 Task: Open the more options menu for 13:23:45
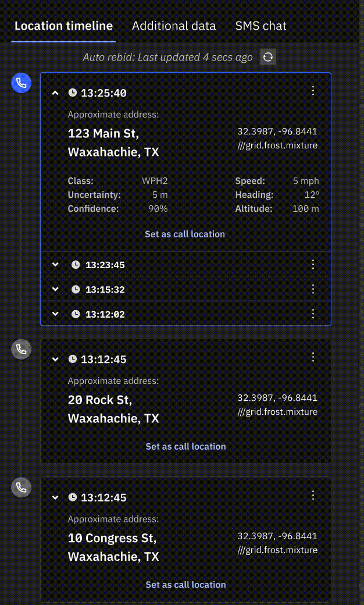click(313, 264)
